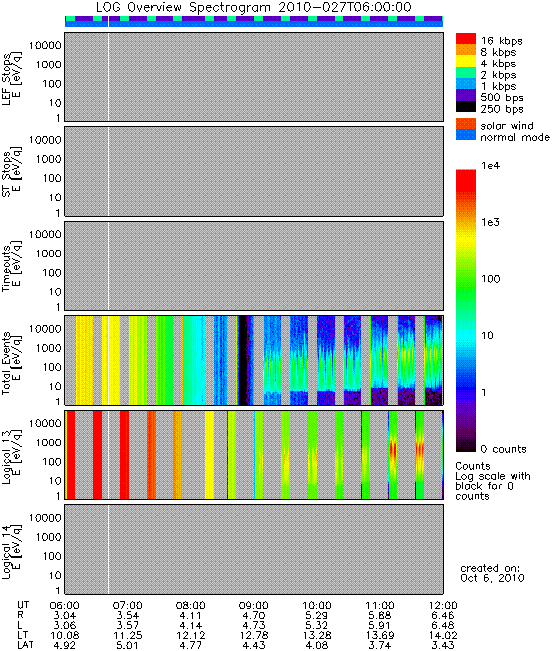The image size is (552, 651).
Task: Click the 1e3 colorbar label
Action: [491, 223]
